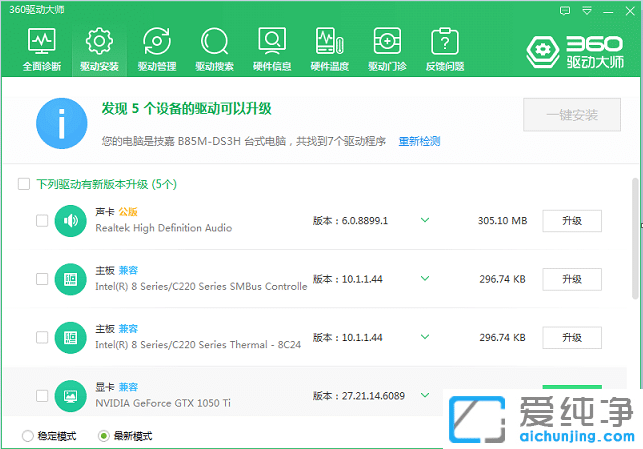
Task: Select the 稳定模式 radio button
Action: pos(27,436)
